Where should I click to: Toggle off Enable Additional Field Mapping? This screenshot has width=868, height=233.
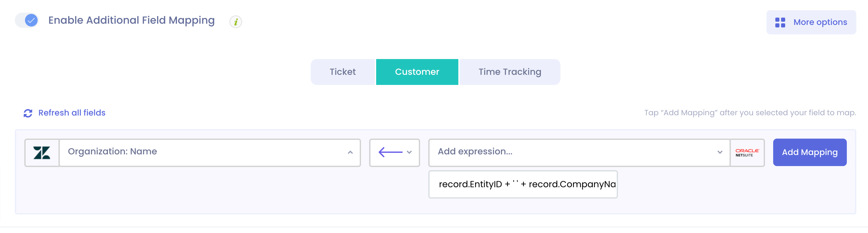click(27, 21)
